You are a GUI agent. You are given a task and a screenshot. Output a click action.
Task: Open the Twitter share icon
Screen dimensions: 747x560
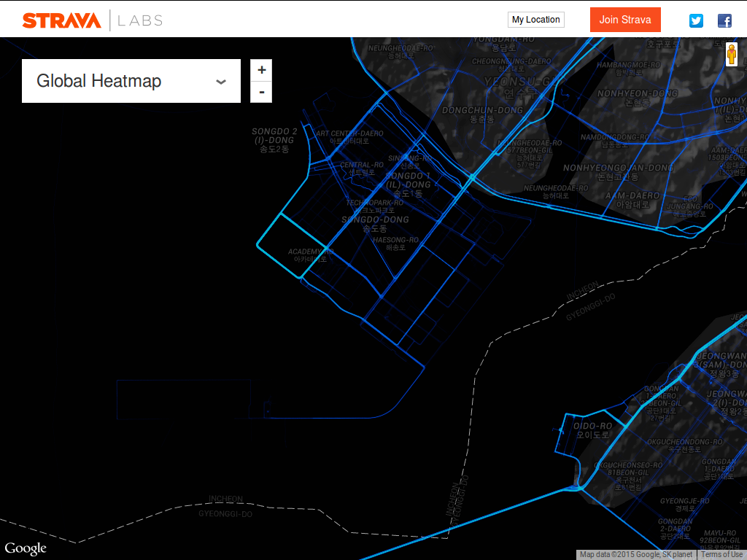[696, 20]
